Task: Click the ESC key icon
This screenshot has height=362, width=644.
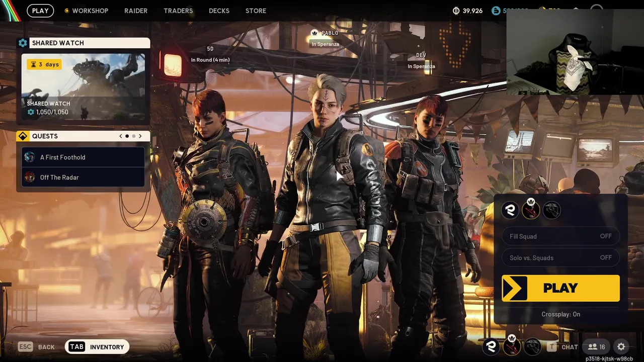Action: pos(26,346)
